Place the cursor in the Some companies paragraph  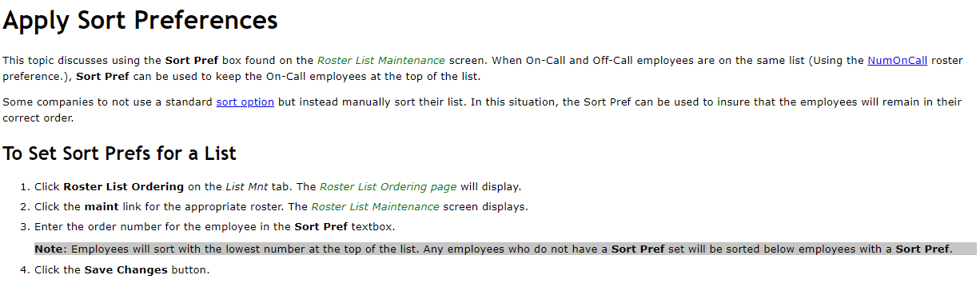(x=482, y=109)
